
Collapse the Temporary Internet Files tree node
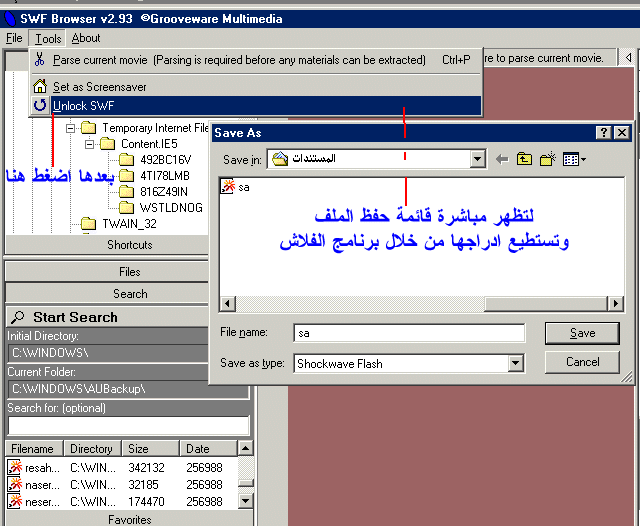point(71,128)
